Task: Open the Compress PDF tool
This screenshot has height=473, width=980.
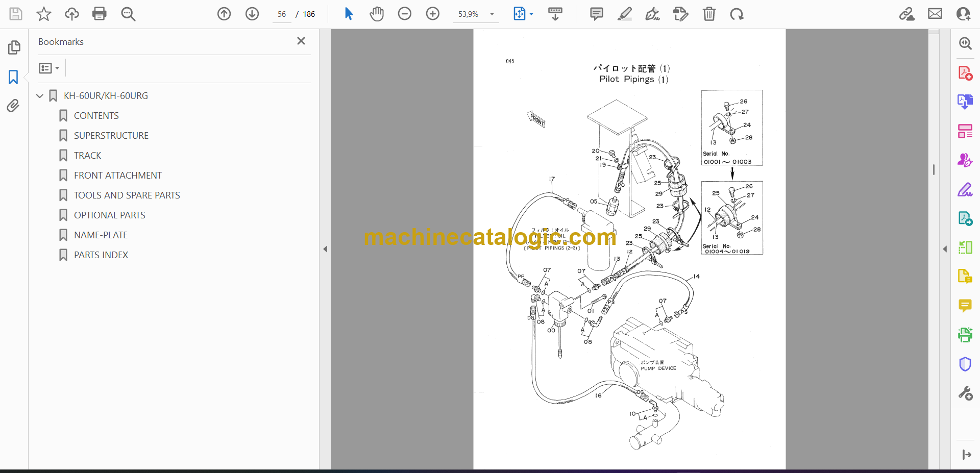Action: click(x=965, y=247)
